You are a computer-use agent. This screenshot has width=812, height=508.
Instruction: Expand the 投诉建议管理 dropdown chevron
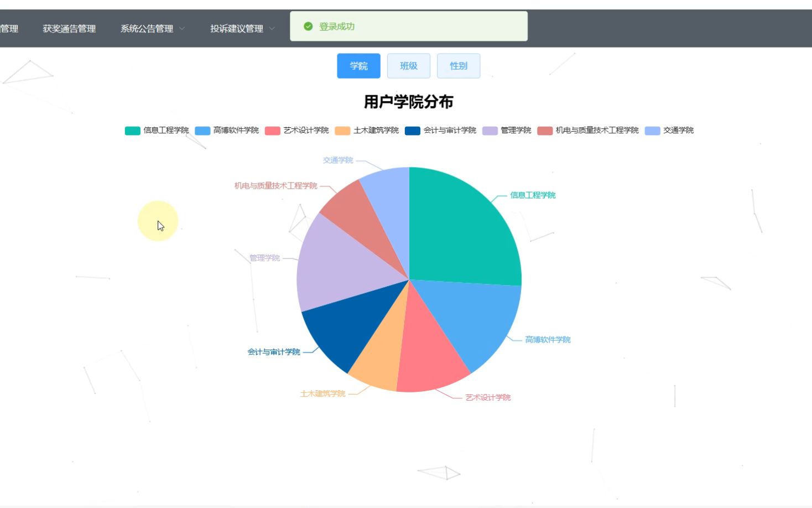click(x=272, y=29)
